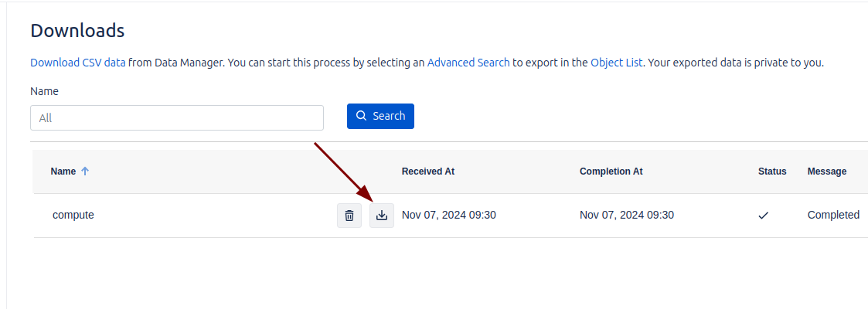
Task: Select the compute row name
Action: click(73, 216)
